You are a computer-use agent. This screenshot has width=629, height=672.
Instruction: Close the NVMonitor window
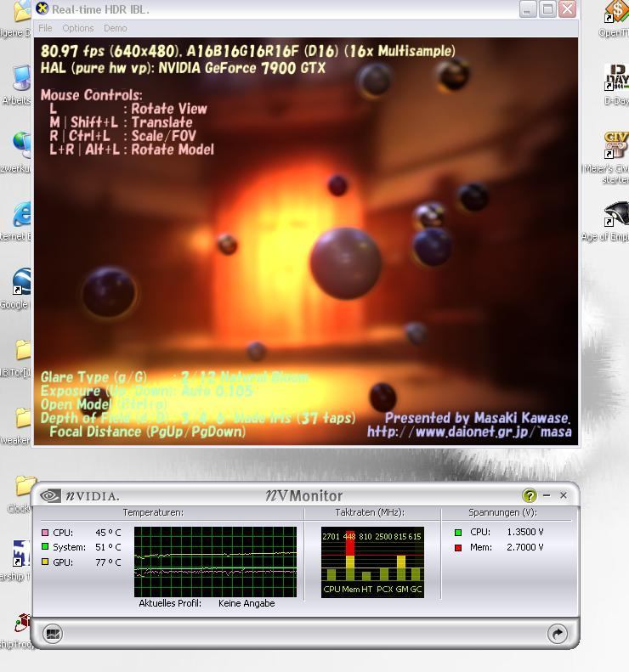(x=564, y=495)
